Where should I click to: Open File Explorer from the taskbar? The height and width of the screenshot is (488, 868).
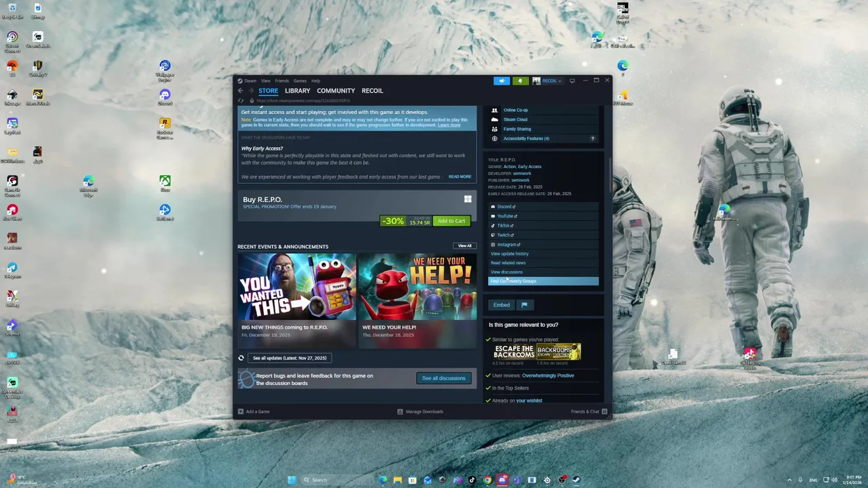pos(397,480)
